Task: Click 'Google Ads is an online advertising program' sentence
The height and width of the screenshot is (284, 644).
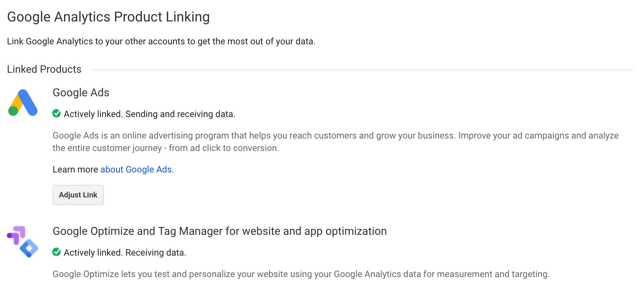Action: [253, 135]
